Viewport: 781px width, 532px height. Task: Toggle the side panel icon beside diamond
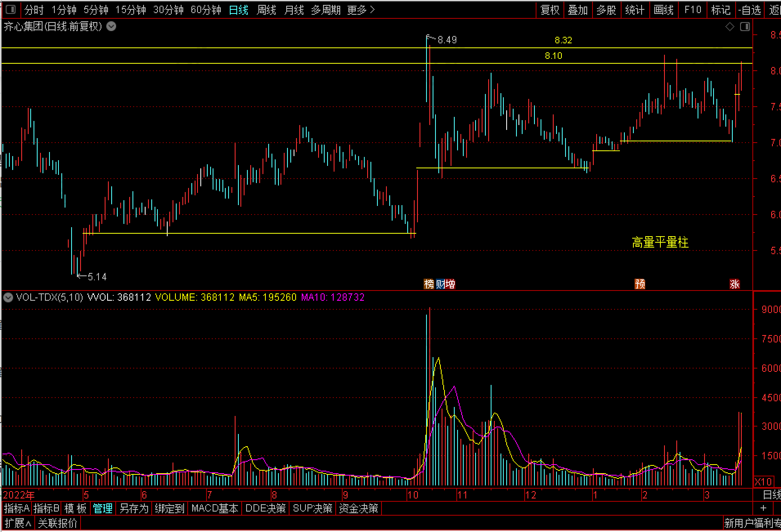coord(745,27)
